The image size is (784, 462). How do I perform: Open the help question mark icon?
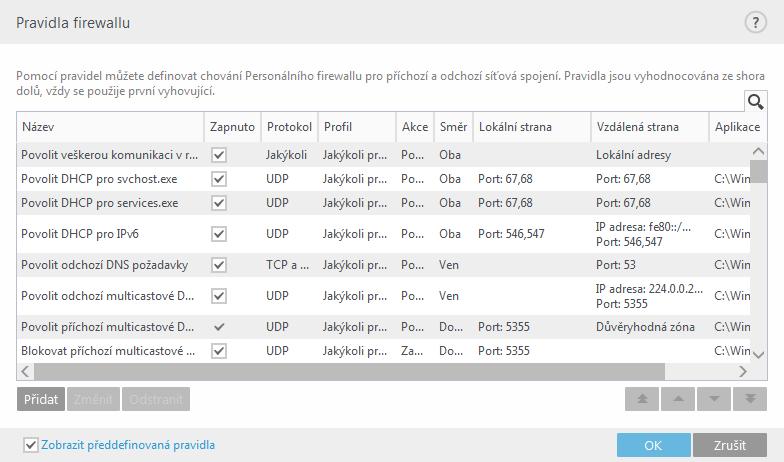(755, 22)
